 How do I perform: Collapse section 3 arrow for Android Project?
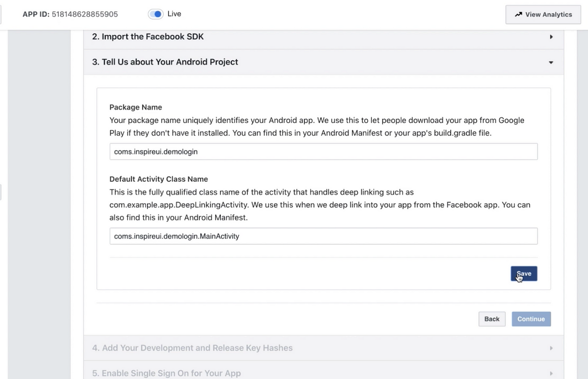point(551,63)
